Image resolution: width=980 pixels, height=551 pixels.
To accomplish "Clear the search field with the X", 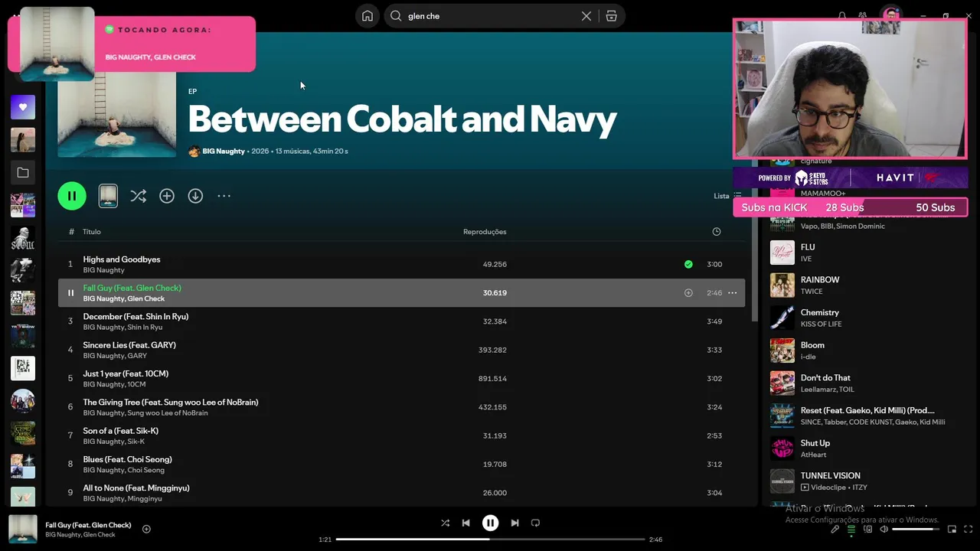I will (586, 16).
